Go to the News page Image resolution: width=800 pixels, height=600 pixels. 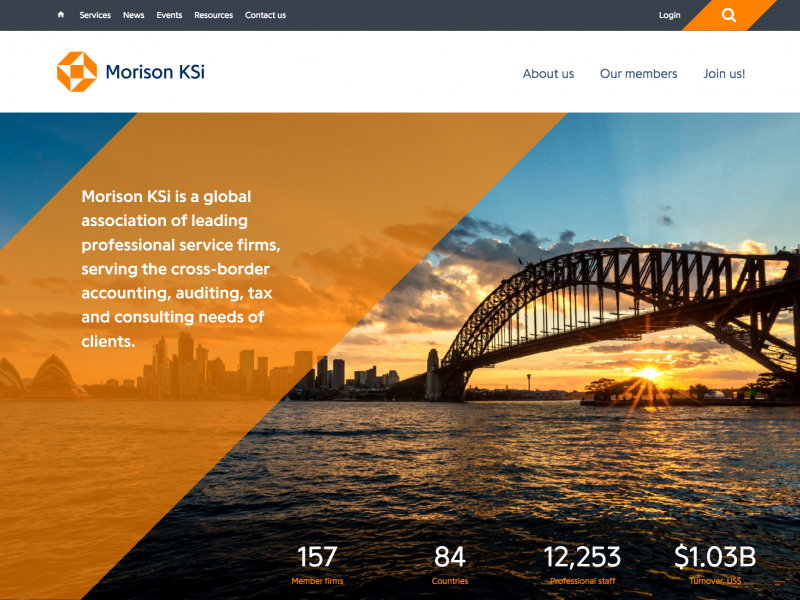134,15
